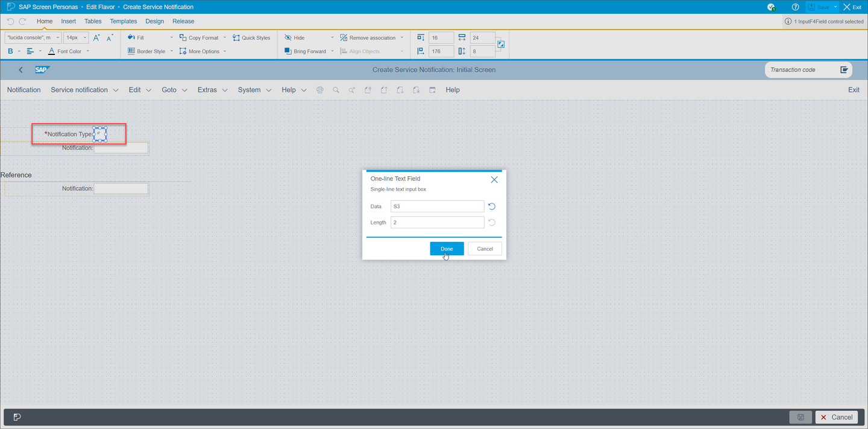Click More Options tool
The width and height of the screenshot is (868, 429).
(200, 51)
